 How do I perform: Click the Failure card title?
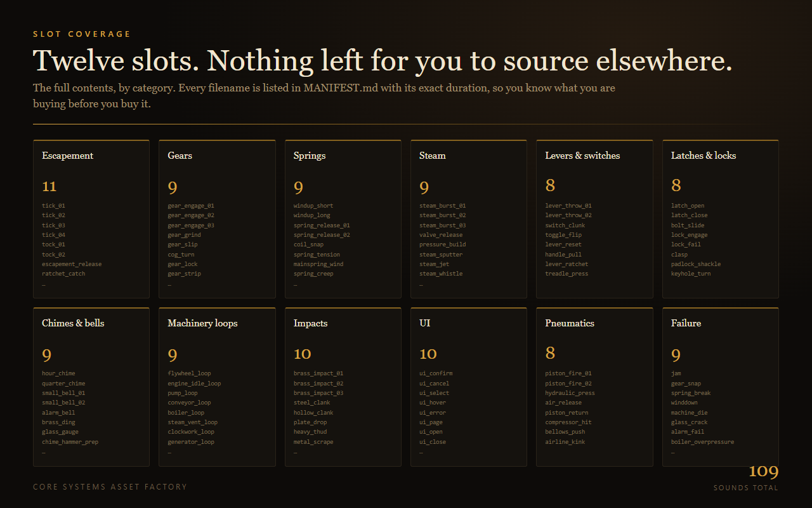pos(686,323)
